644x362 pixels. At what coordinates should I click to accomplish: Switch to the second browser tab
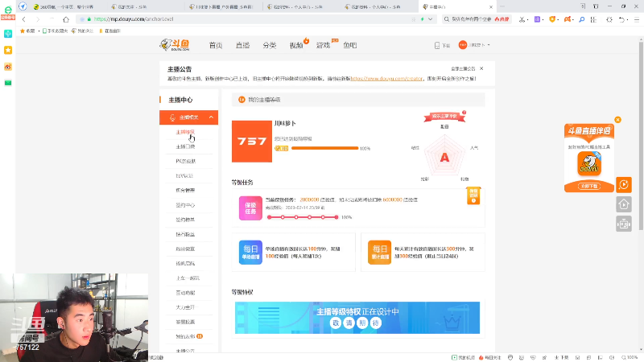pos(144,6)
